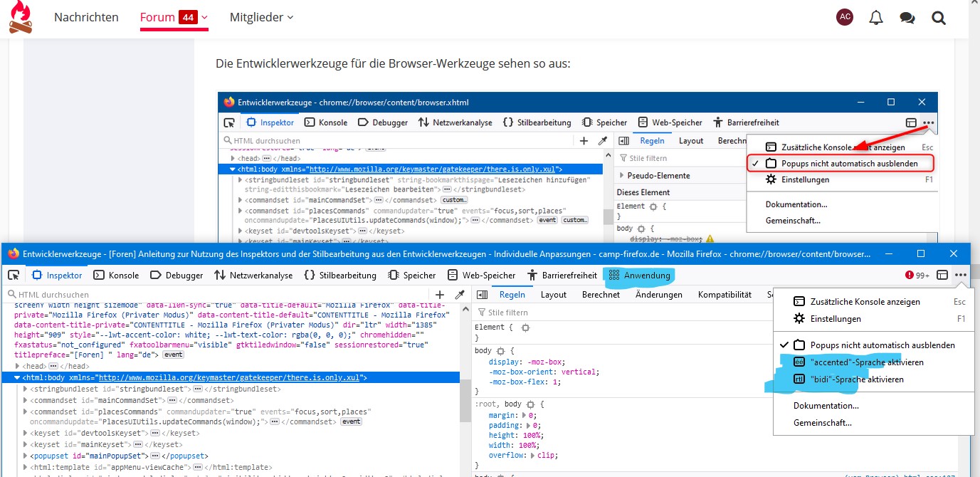Click the camp-firefox campfire logo
Image resolution: width=980 pixels, height=477 pixels.
pos(21,18)
